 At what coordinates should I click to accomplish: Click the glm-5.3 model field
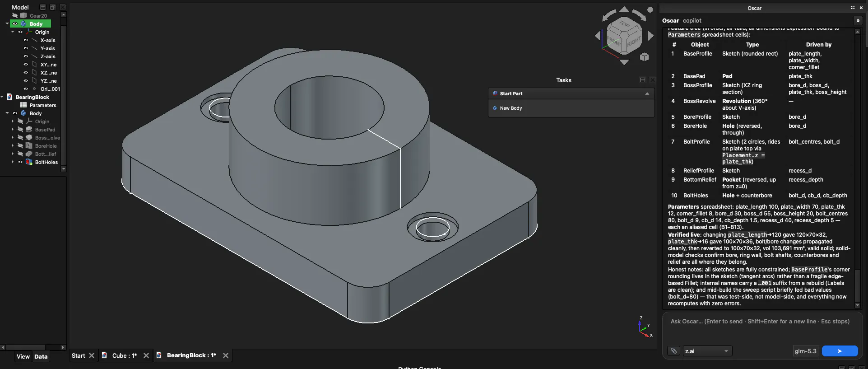[806, 351]
